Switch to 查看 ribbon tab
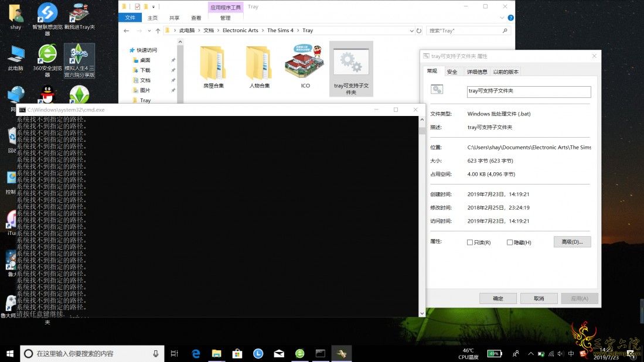 click(196, 18)
